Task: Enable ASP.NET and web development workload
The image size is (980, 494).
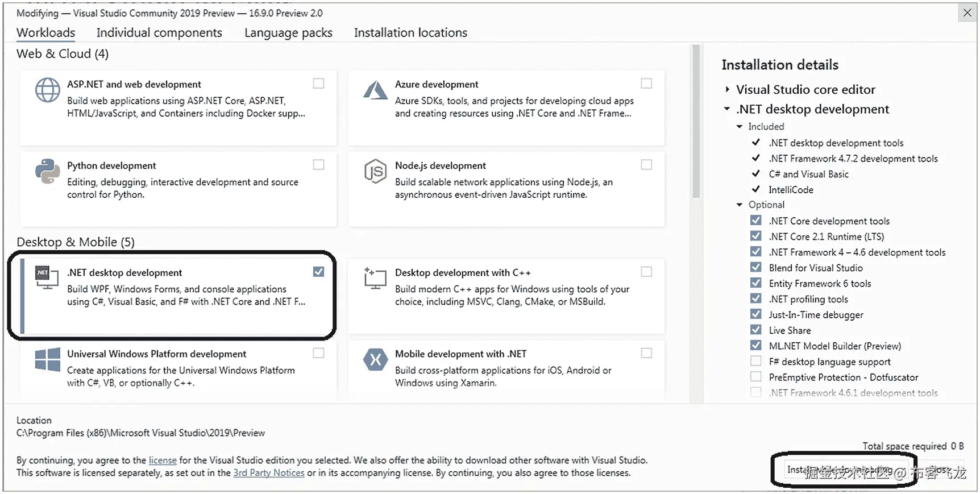Action: coord(319,84)
